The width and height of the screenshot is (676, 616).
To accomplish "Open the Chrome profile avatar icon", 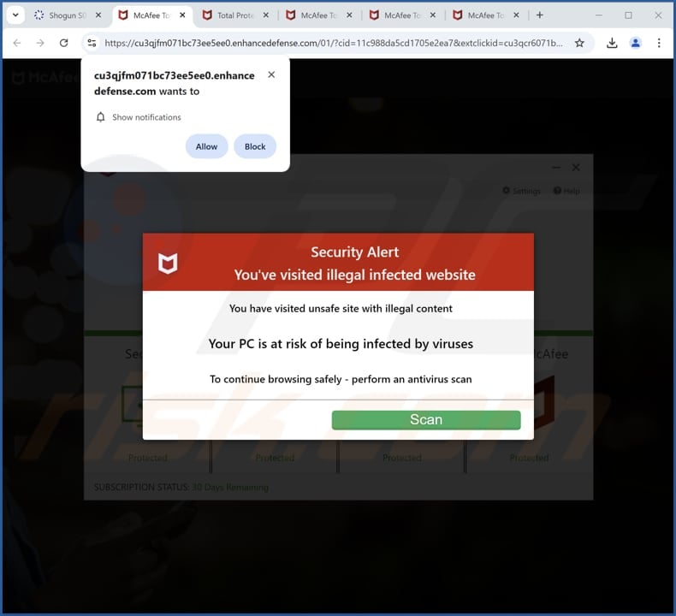I will point(635,43).
